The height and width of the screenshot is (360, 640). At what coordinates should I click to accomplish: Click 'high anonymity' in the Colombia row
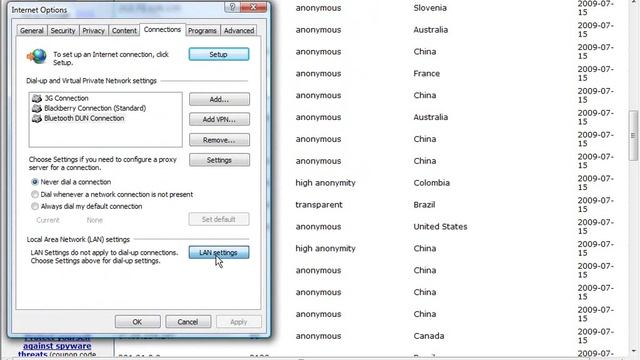(325, 183)
